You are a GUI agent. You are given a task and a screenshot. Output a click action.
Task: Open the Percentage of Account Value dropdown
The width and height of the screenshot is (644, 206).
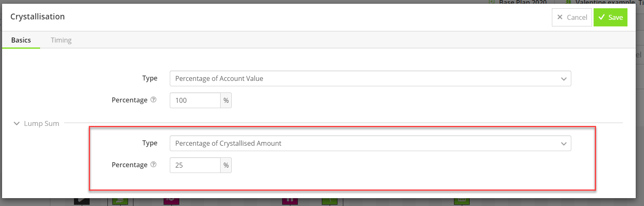click(370, 78)
